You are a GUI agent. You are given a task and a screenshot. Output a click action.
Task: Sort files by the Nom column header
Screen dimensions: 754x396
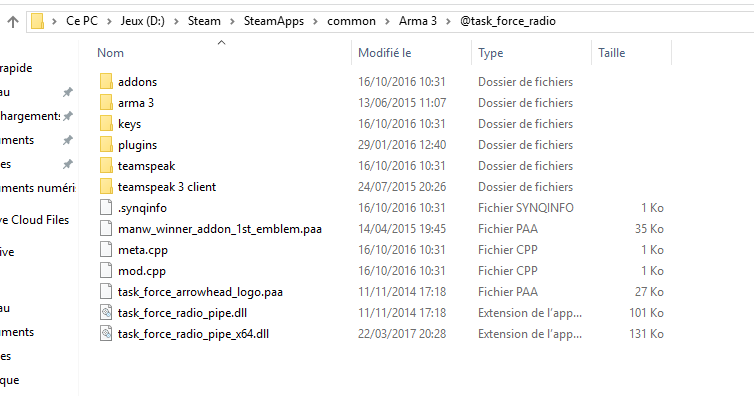pos(110,53)
